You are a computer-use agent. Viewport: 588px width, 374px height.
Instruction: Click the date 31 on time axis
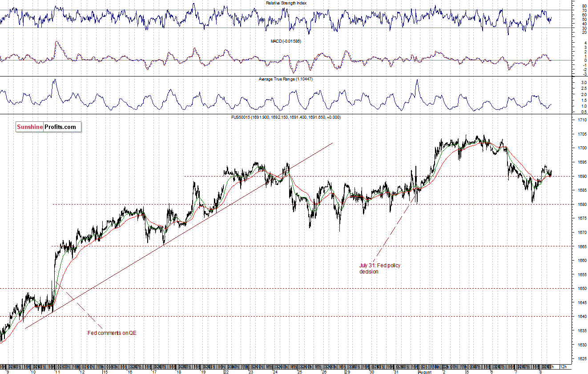coord(396,371)
